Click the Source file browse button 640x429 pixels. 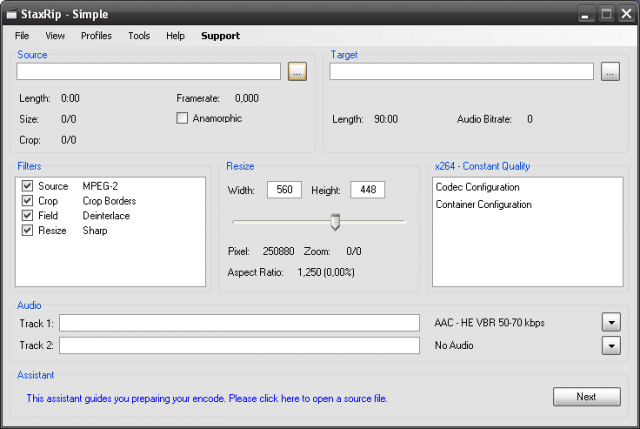[297, 72]
